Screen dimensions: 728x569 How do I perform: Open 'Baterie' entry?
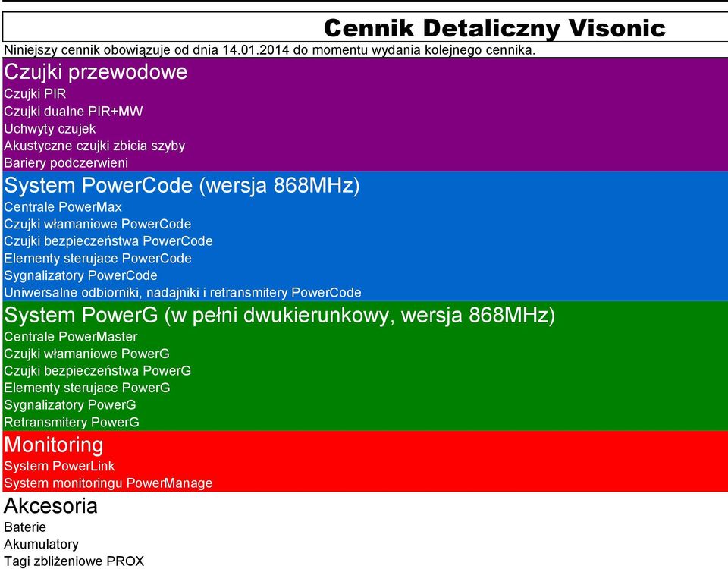tap(25, 527)
